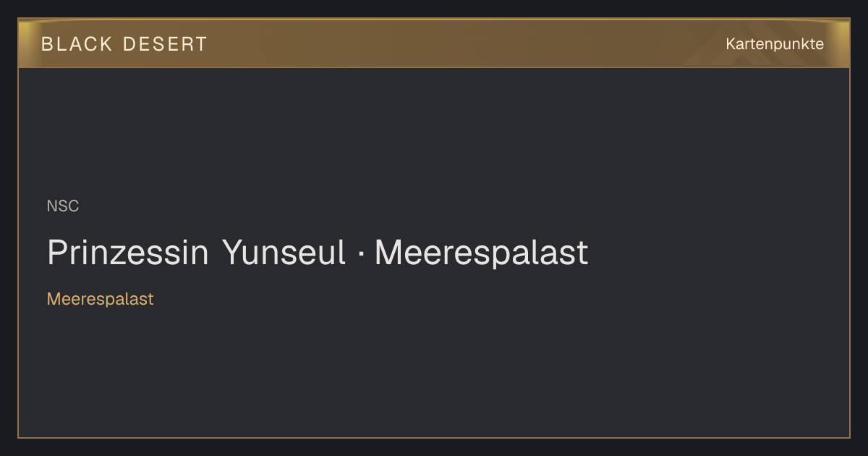Click the word BLACK in header
The height and width of the screenshot is (456, 868).
[x=77, y=44]
